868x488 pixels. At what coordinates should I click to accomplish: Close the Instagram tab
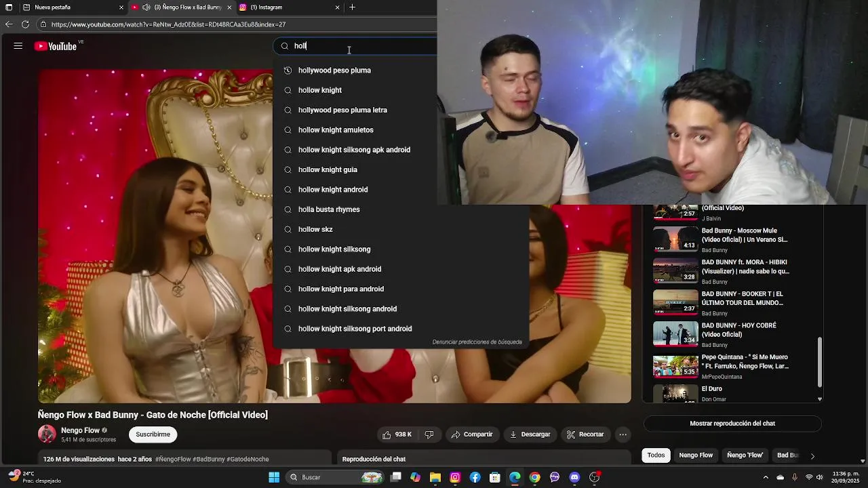337,7
